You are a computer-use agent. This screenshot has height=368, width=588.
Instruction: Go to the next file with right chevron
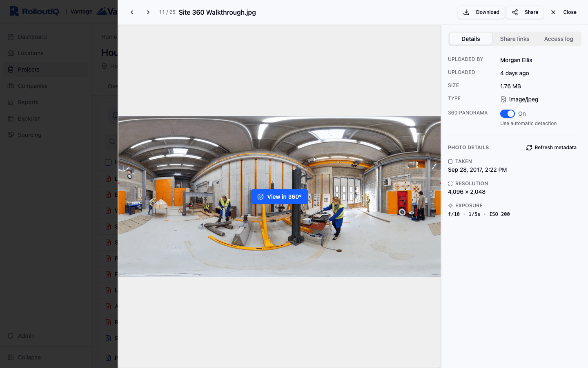(148, 12)
